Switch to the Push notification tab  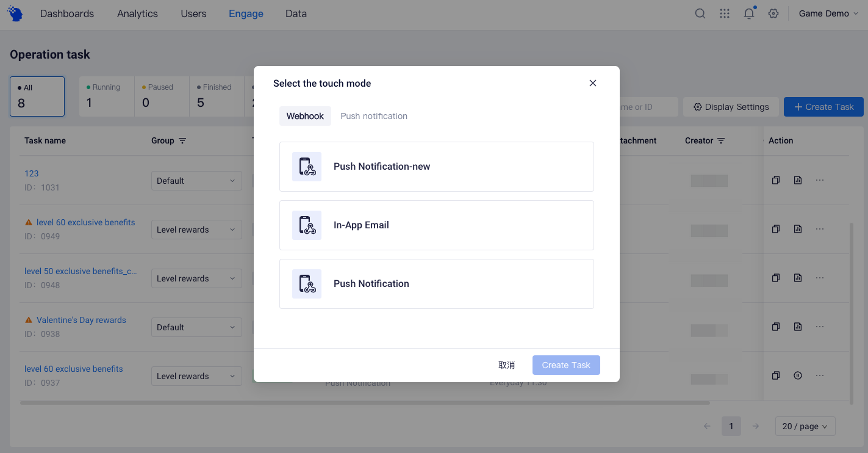[x=374, y=116]
